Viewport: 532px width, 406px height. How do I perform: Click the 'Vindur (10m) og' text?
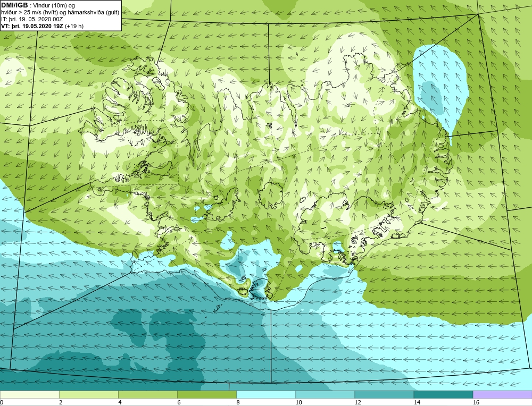point(54,6)
